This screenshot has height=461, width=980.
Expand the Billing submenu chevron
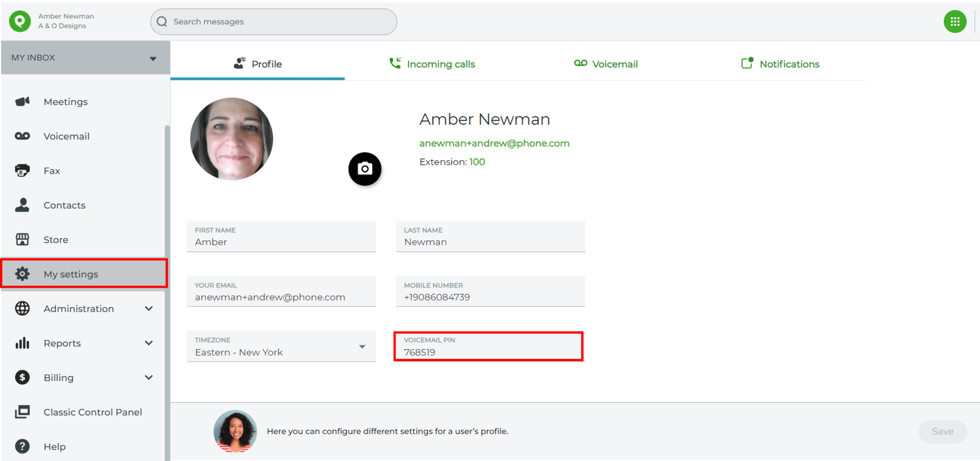pos(149,377)
